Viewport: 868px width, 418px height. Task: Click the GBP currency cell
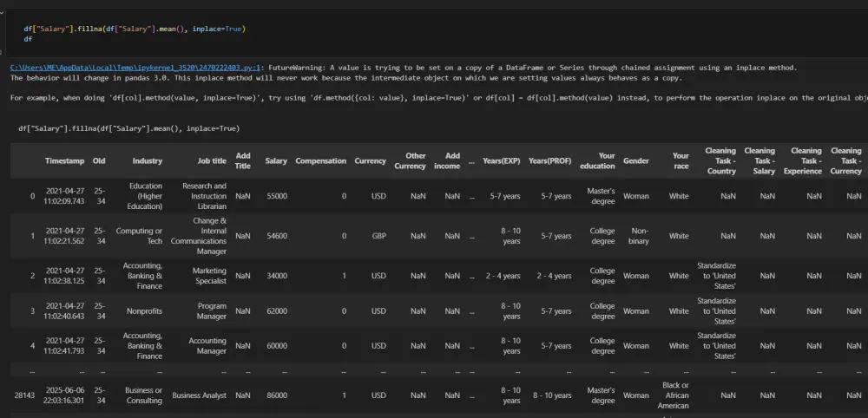(x=378, y=236)
